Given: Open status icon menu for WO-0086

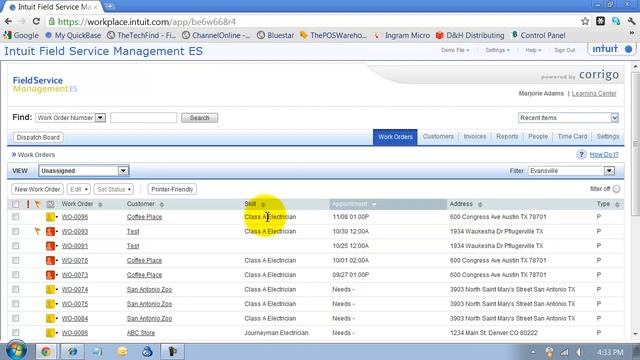Looking at the screenshot, I should [x=51, y=333].
